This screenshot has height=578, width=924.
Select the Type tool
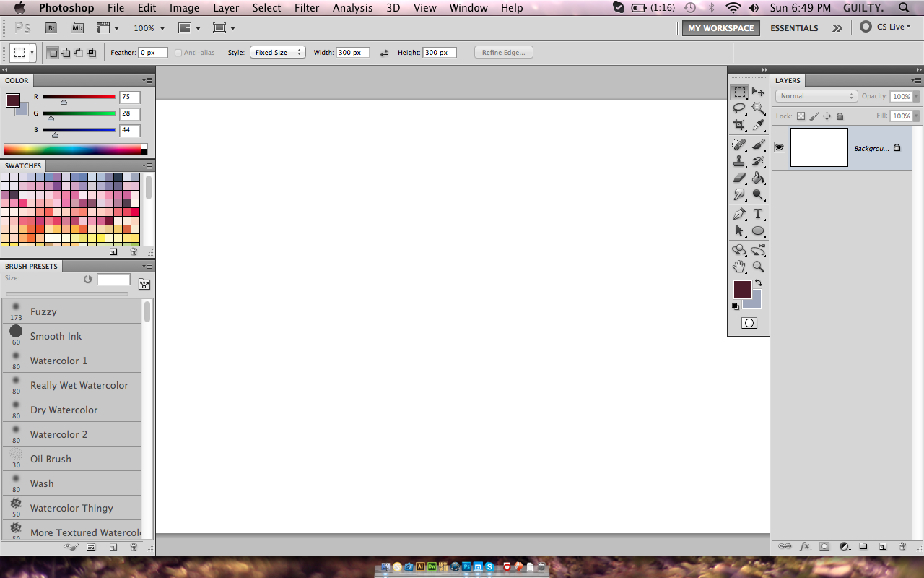point(758,214)
